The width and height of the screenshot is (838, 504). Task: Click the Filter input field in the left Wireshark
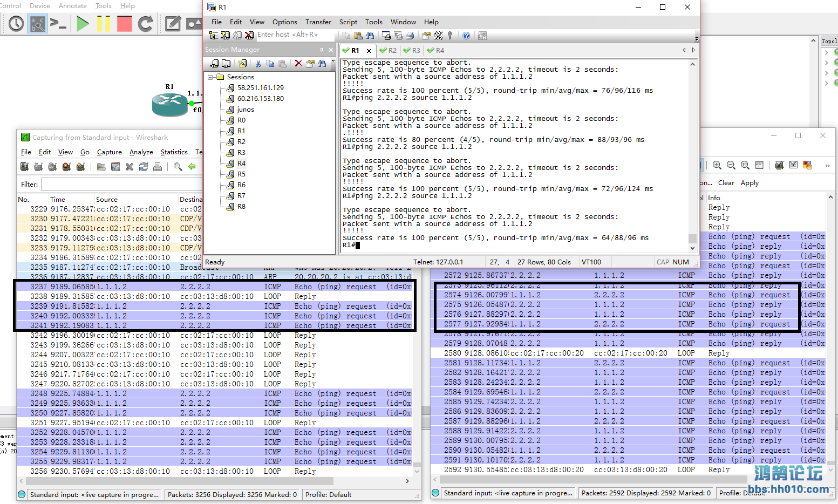point(122,185)
